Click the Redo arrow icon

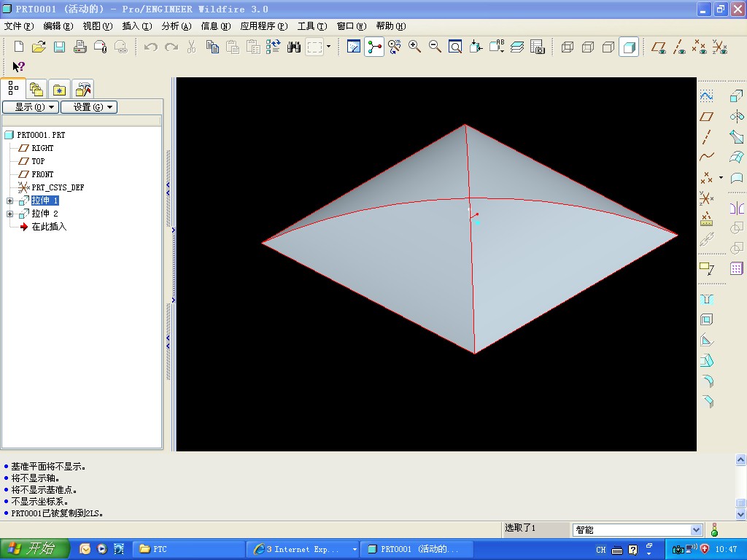point(171,47)
